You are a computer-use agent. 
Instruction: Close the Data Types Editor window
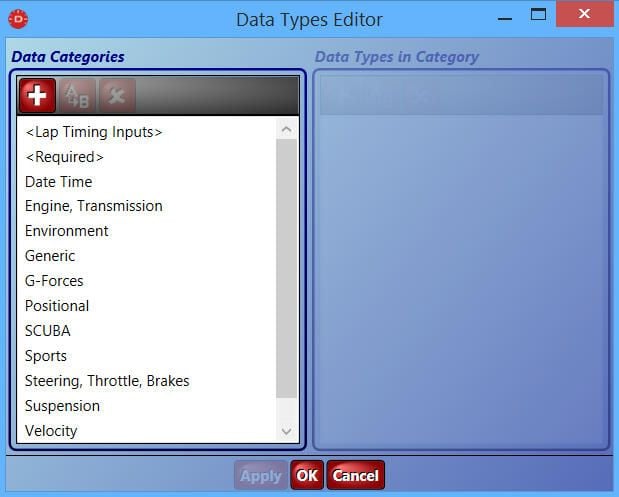point(585,14)
